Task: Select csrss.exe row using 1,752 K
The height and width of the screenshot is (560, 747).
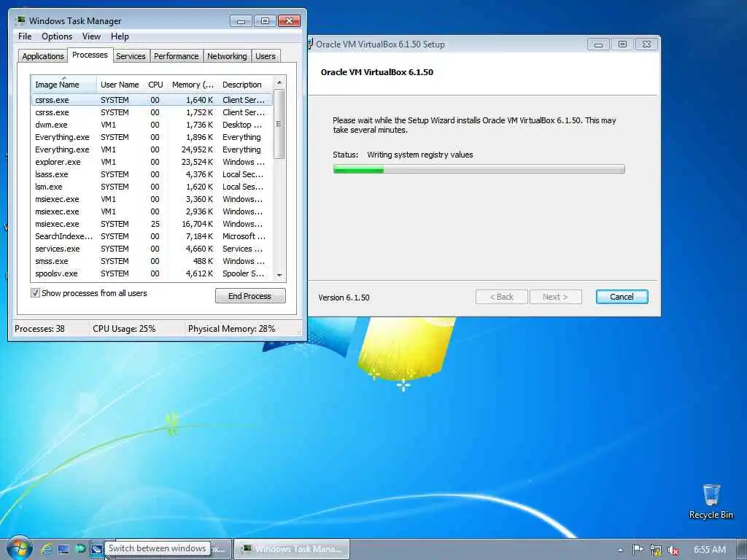Action: pos(152,112)
